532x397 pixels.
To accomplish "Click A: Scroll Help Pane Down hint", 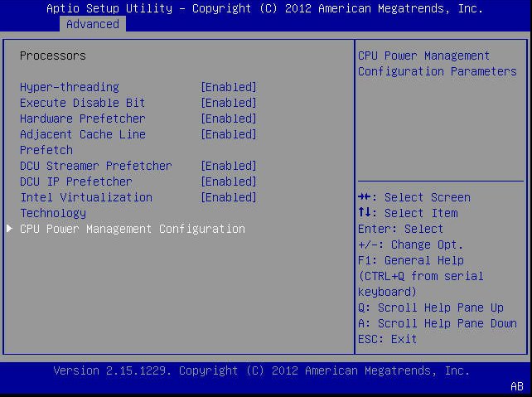I will coord(438,323).
